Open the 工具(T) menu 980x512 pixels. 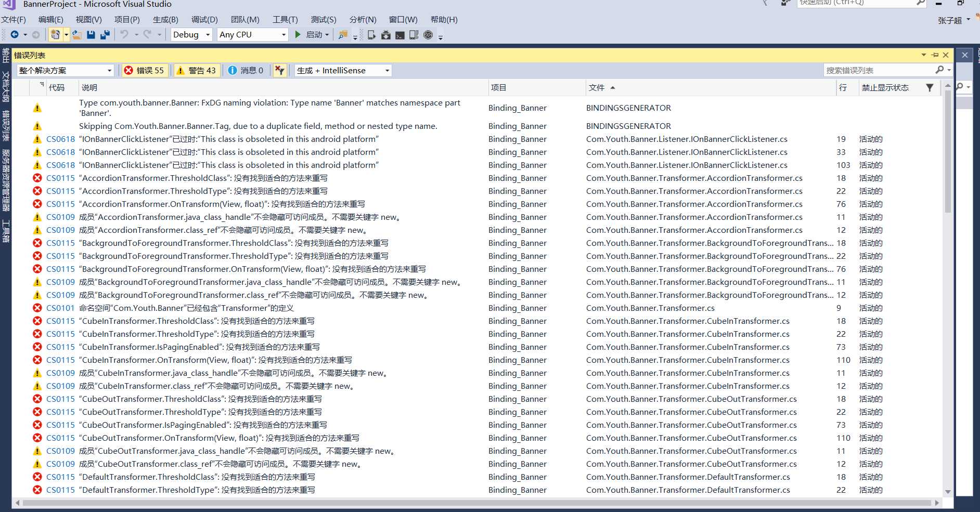coord(285,20)
